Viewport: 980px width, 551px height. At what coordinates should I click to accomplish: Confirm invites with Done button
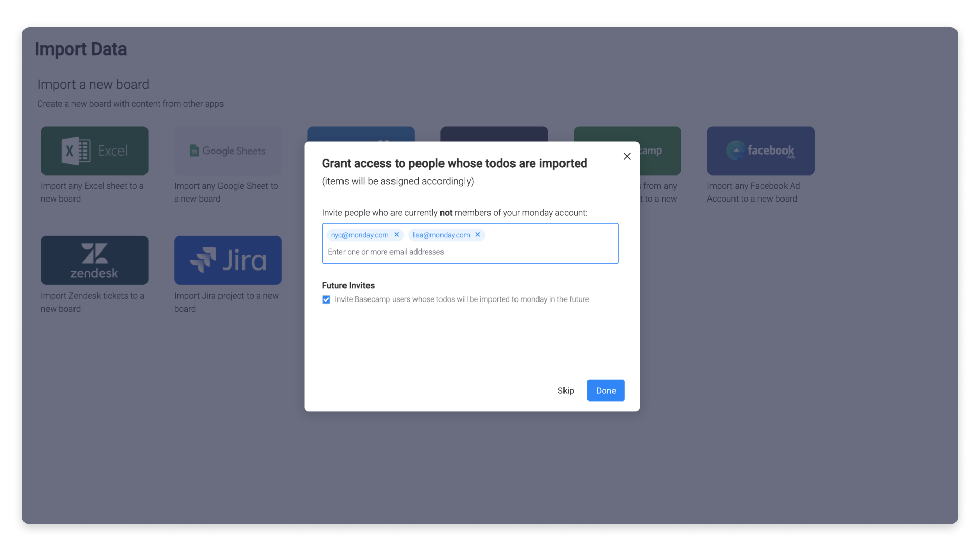pos(606,390)
